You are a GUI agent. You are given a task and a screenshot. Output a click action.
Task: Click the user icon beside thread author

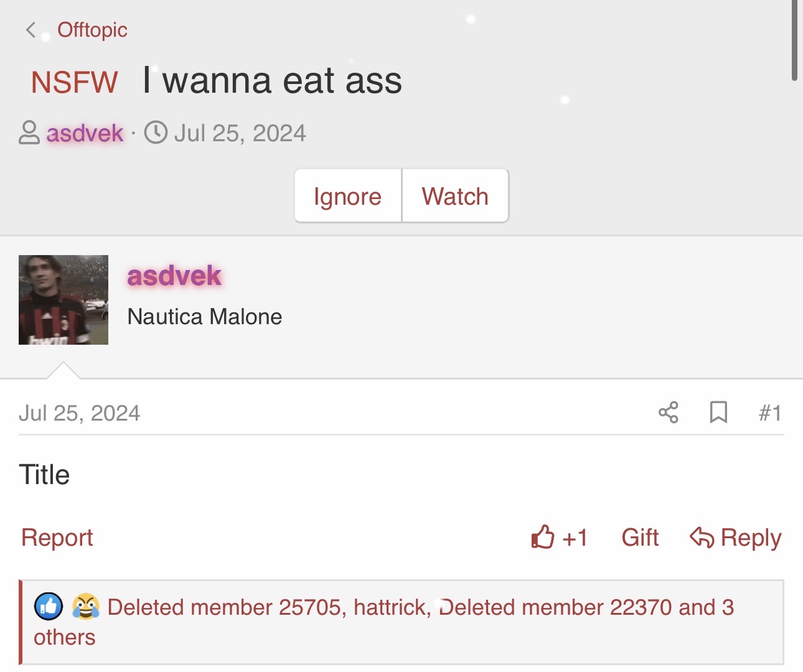(29, 133)
